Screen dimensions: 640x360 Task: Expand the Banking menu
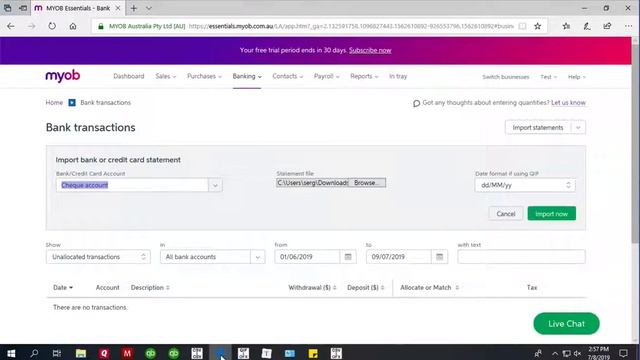coord(247,76)
